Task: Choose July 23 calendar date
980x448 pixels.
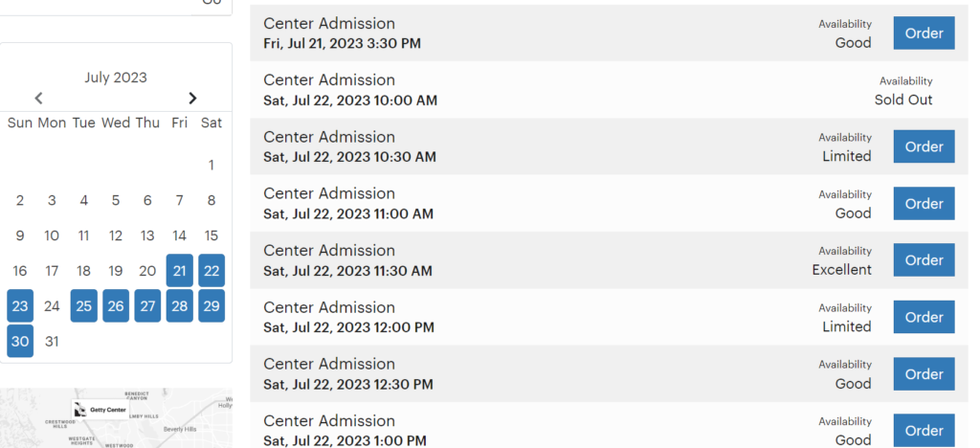Action: coord(20,306)
